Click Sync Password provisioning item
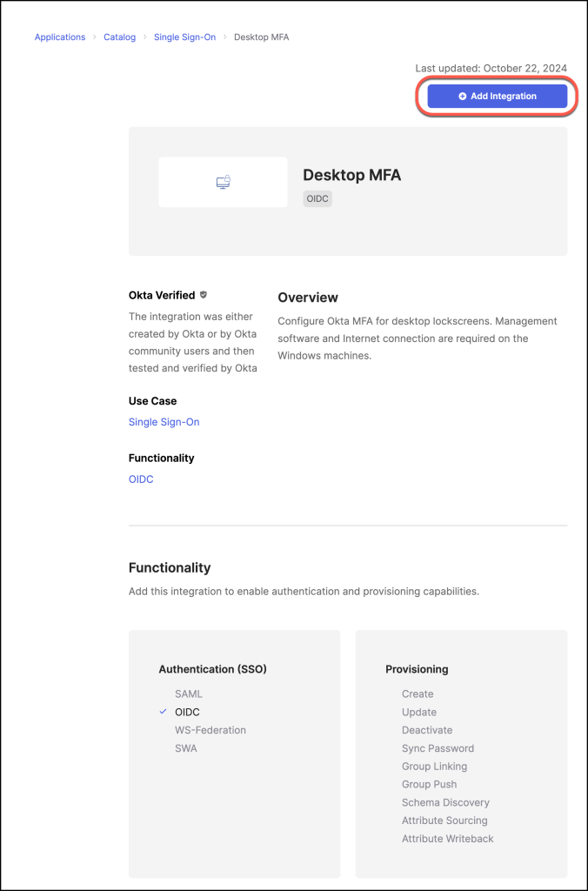 (438, 748)
